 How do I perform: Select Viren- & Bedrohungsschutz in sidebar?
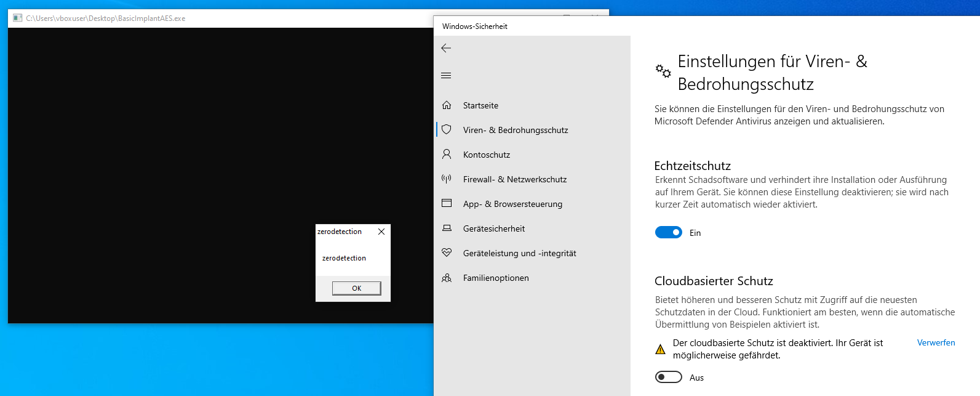coord(532,130)
